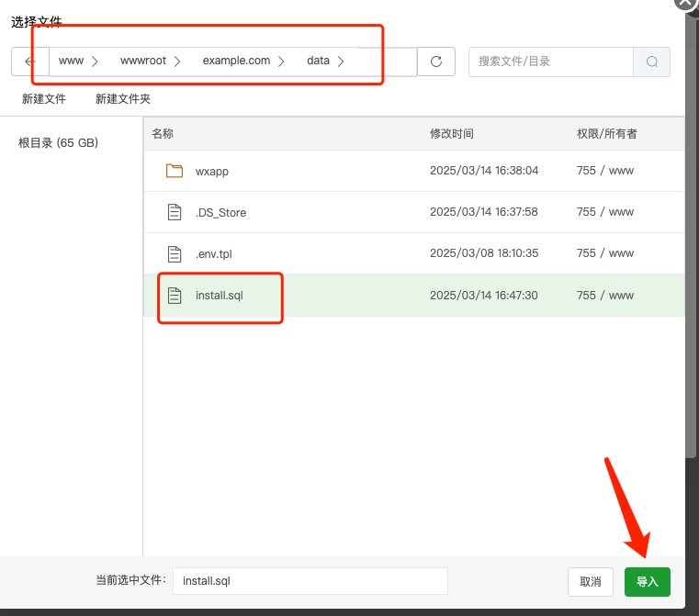Image resolution: width=699 pixels, height=616 pixels.
Task: Click the wxapp permission 755 / www
Action: tap(605, 171)
